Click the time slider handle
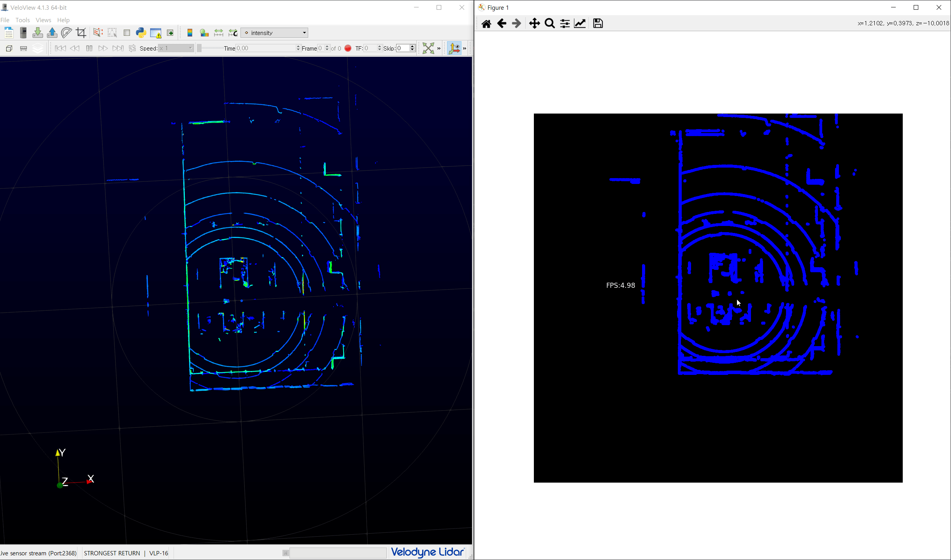This screenshot has width=951, height=560. point(199,48)
